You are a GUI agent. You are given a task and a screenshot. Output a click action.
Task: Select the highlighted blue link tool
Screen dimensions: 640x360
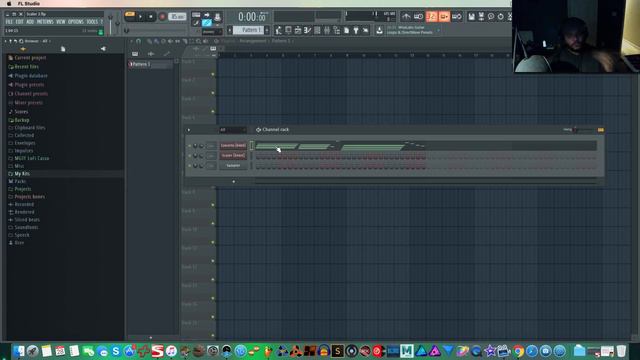point(207,23)
